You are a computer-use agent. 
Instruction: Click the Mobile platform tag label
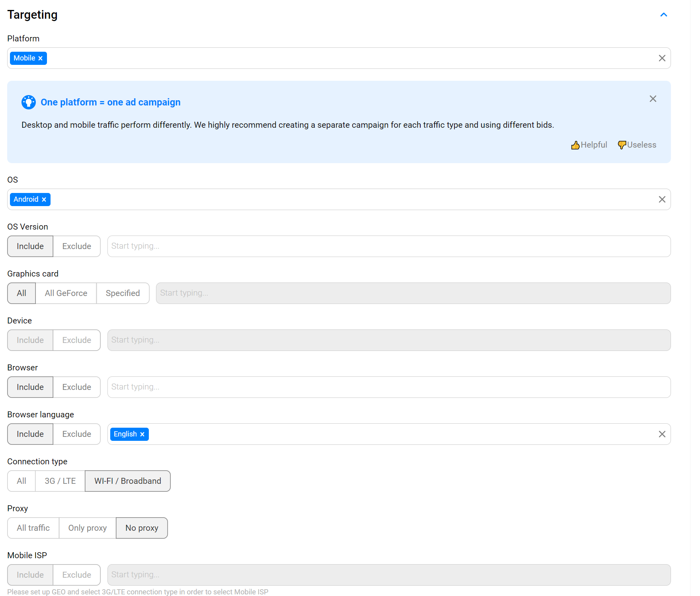click(24, 58)
